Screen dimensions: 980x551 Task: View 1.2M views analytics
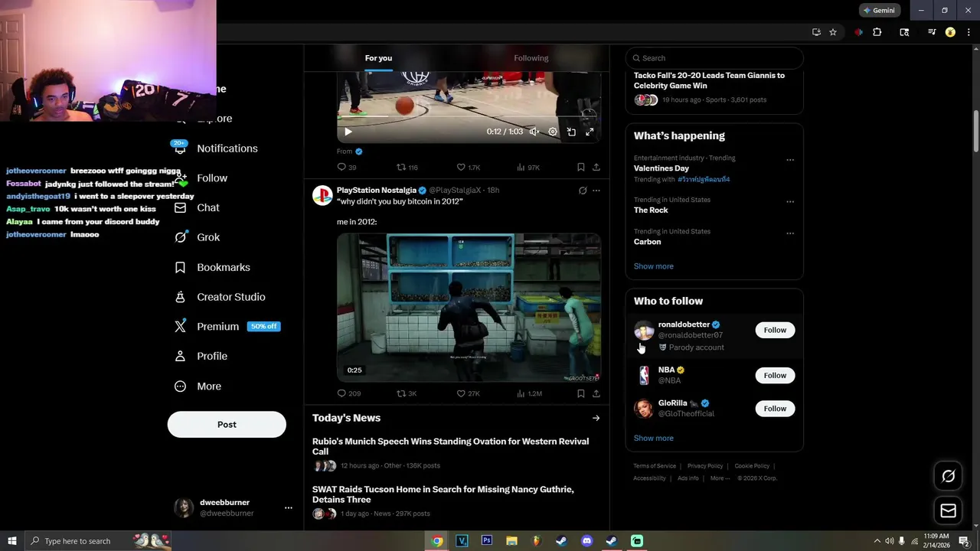[530, 393]
